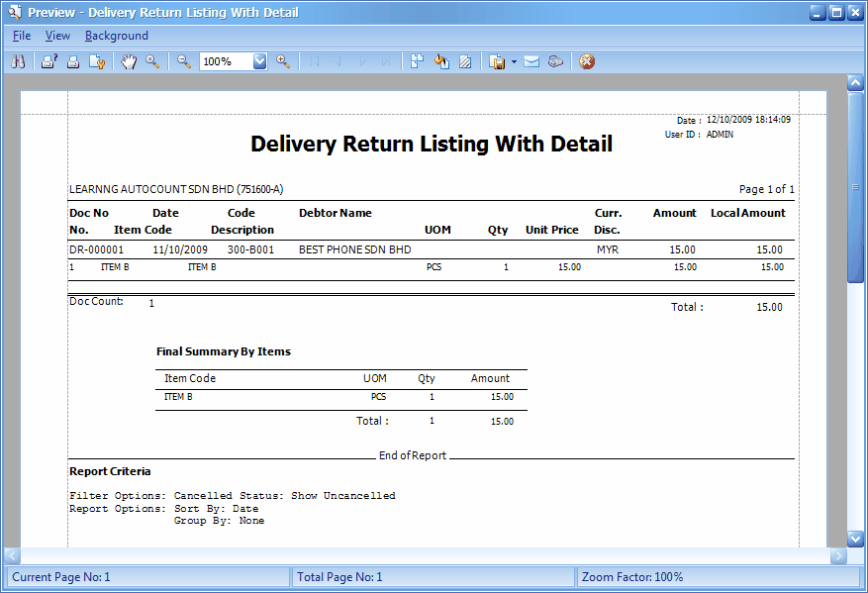Screen dimensions: 868x593
Task: Open the Multiple Pages layout icon
Action: click(x=417, y=61)
